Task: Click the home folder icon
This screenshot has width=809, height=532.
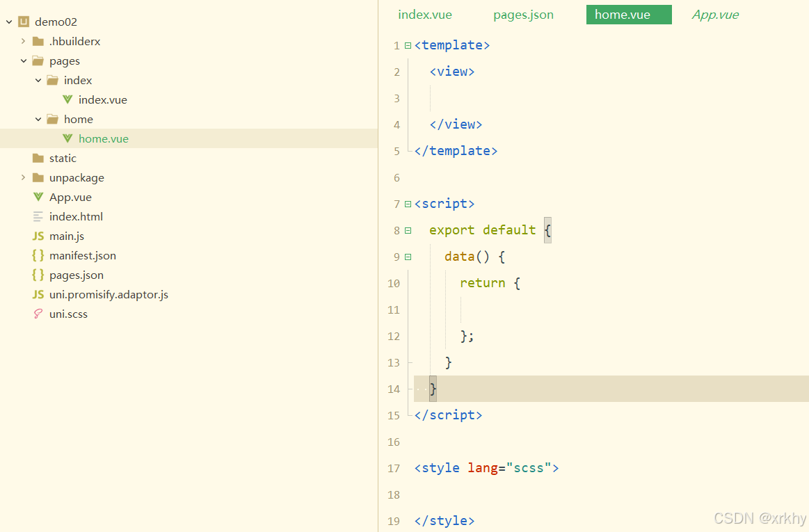Action: 53,119
